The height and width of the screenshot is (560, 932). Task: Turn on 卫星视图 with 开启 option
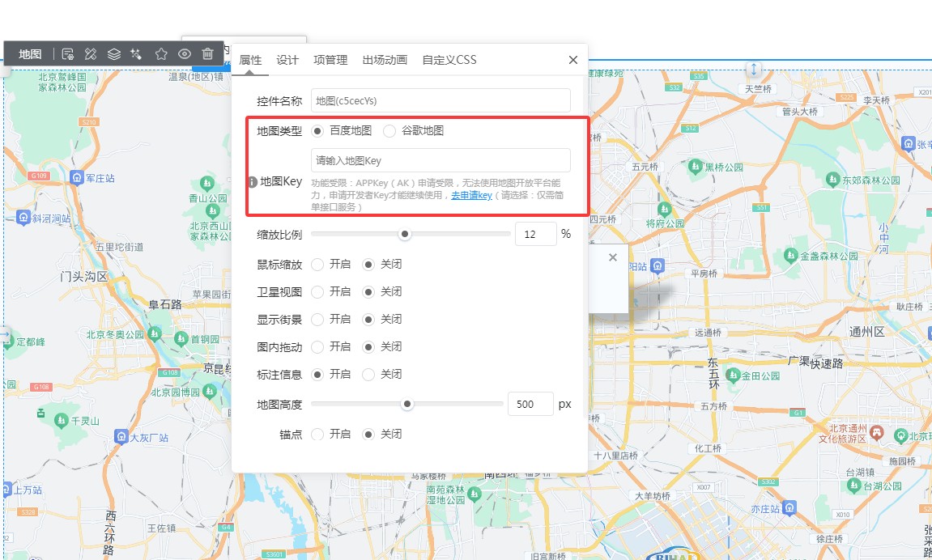(317, 292)
